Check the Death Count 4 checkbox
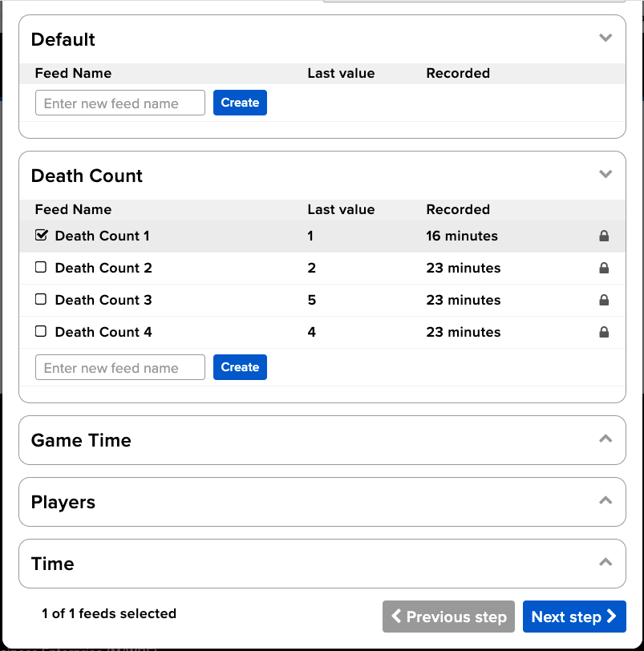The width and height of the screenshot is (644, 651). [41, 332]
